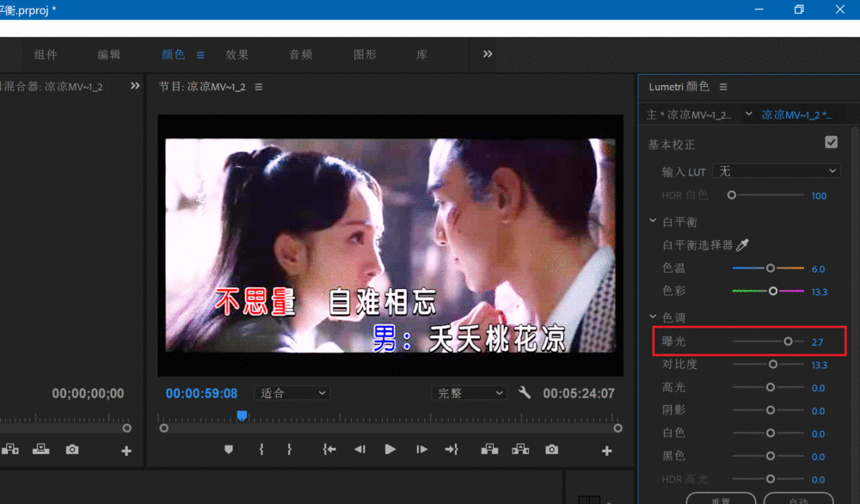Switch to the 音频 workspace tab
Image resolution: width=860 pixels, height=504 pixels.
pos(300,53)
